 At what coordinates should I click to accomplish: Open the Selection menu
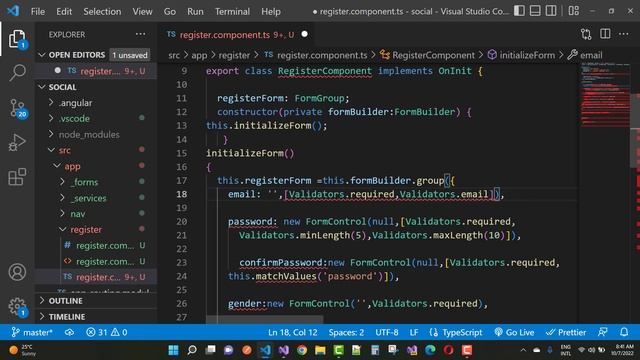click(x=102, y=11)
